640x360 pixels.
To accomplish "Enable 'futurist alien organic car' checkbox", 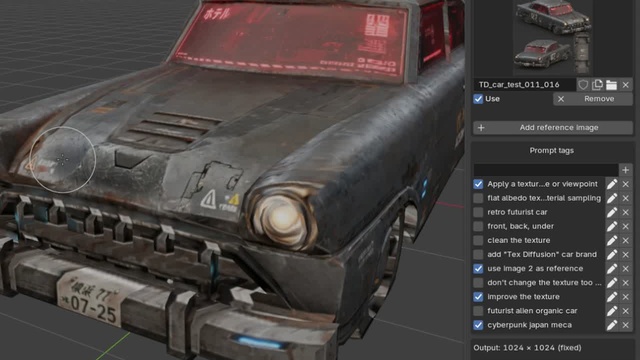I will point(478,311).
